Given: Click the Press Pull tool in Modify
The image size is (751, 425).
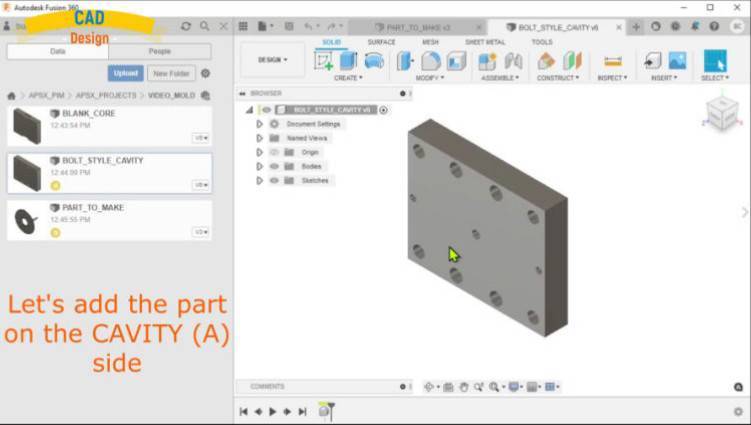Looking at the screenshot, I should coord(406,61).
